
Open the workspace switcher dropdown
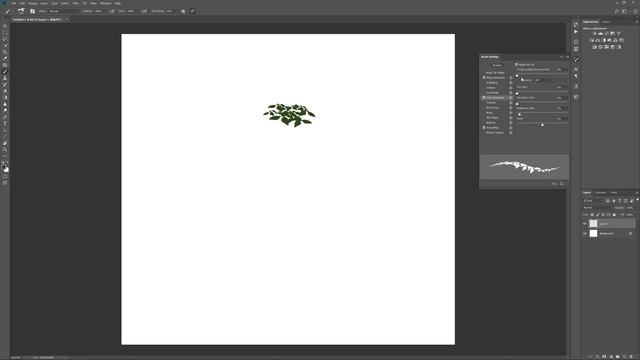[624, 11]
